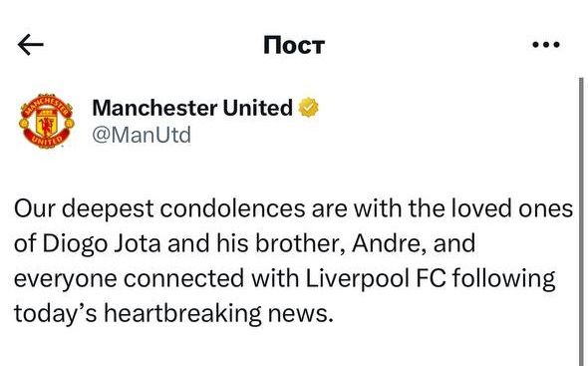Open the three-dot more options menu
Screen dimensions: 588x366
pos(546,45)
